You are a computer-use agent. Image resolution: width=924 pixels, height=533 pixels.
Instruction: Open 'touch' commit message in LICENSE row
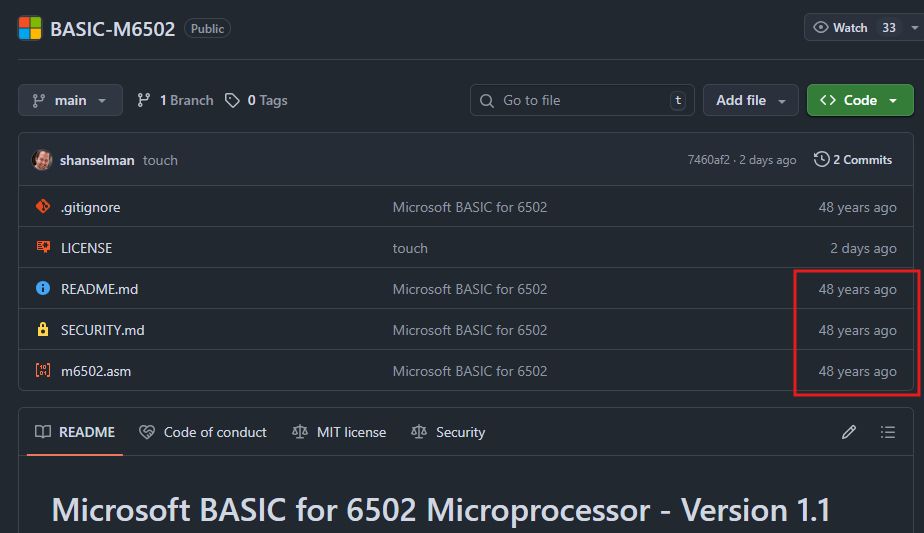410,248
